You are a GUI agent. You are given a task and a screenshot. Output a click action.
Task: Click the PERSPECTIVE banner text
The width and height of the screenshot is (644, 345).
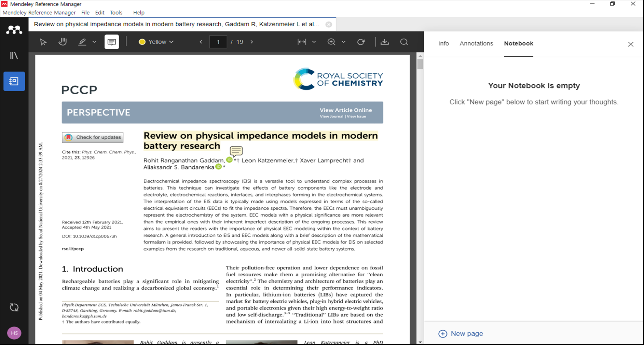(98, 112)
